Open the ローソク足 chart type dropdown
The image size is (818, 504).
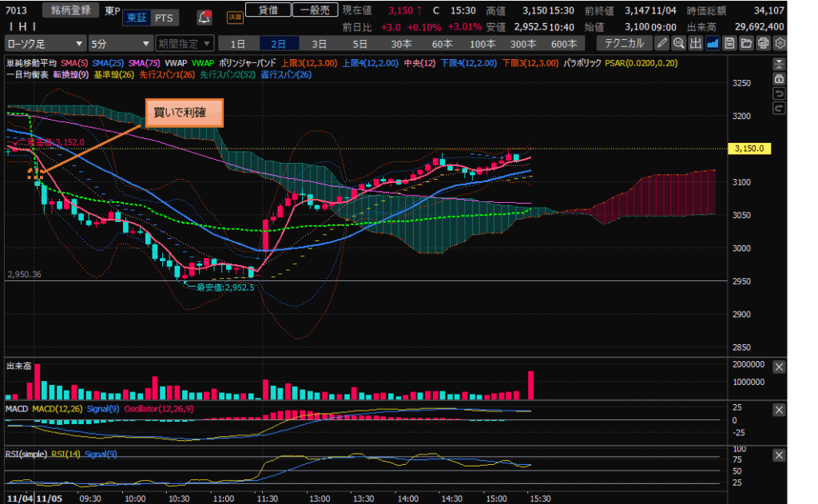point(45,43)
